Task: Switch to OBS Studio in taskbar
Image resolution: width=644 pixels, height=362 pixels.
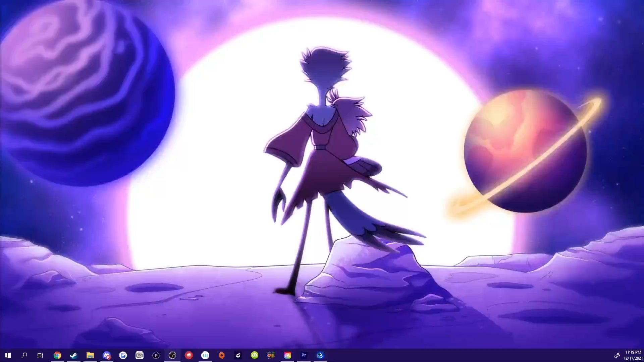Action: (x=172, y=355)
